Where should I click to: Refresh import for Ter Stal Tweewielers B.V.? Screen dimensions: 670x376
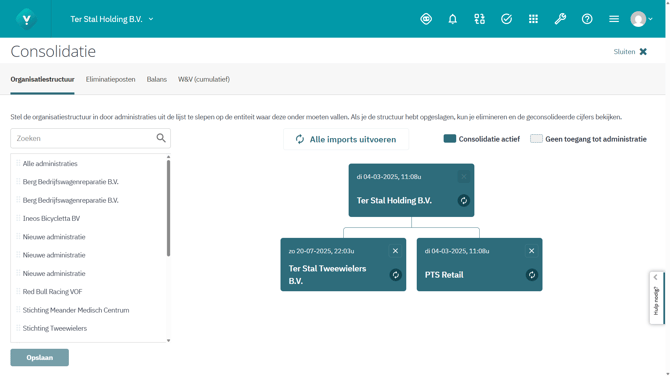click(396, 275)
